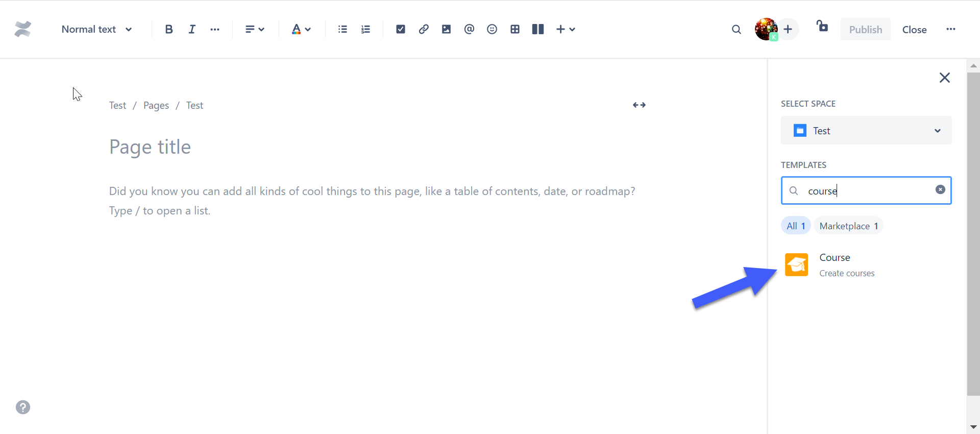The height and width of the screenshot is (434, 980).
Task: Select the All templates filter
Action: (x=795, y=226)
